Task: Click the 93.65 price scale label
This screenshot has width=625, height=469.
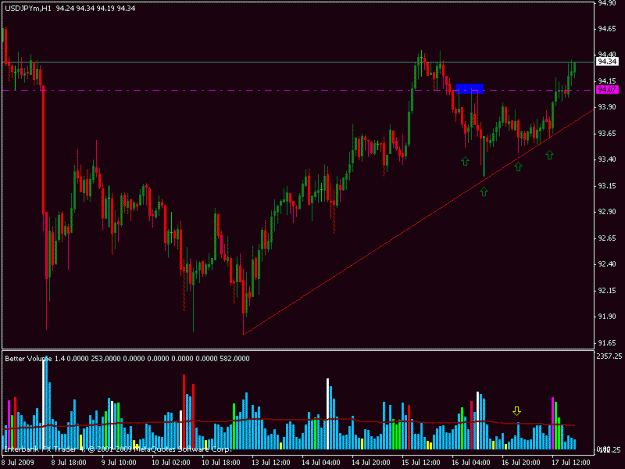Action: pos(607,133)
